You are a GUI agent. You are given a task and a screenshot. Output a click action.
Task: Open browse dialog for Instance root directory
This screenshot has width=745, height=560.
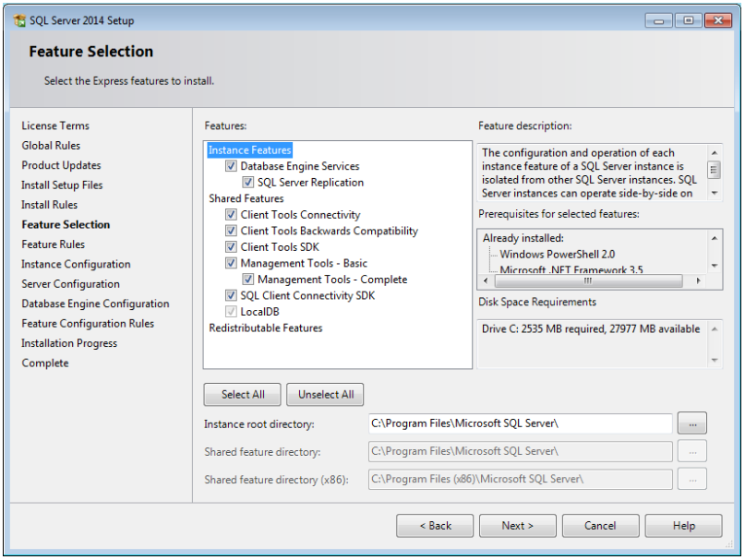pos(692,424)
